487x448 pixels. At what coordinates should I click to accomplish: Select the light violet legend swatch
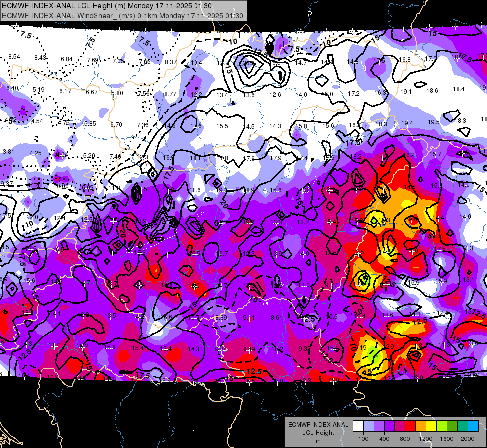pos(379,426)
